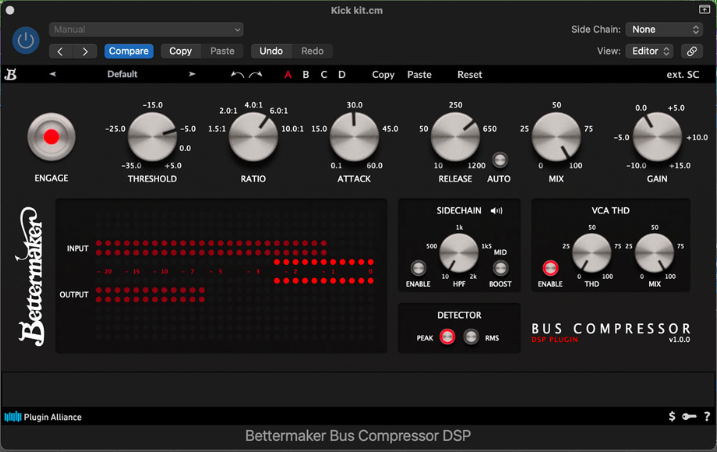Viewport: 717px width, 452px height.
Task: Click the VCA THD amount knob
Action: [592, 253]
